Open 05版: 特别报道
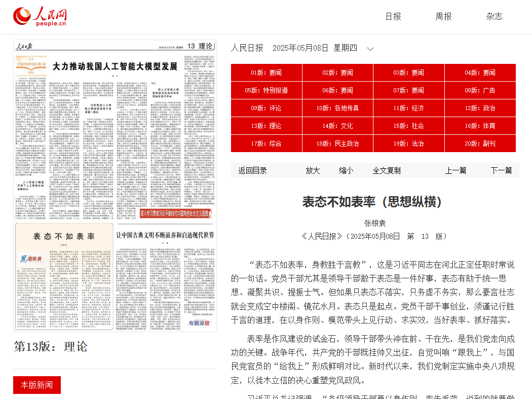Screen dimensions: 532x399 click(267, 90)
